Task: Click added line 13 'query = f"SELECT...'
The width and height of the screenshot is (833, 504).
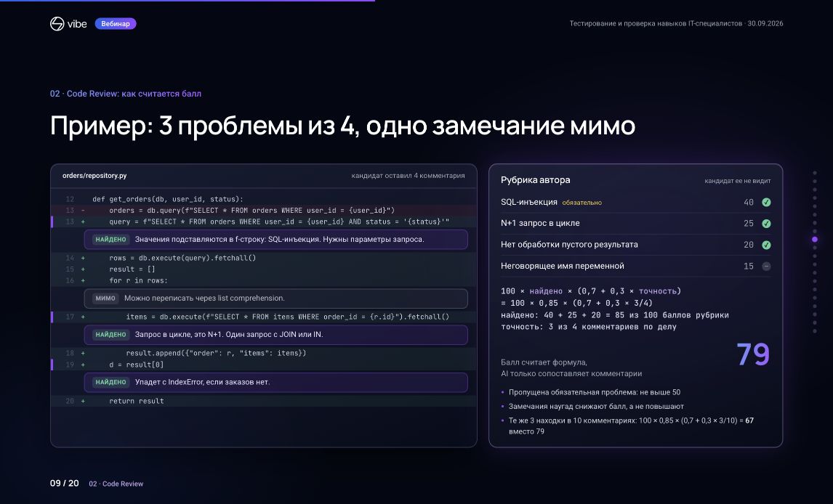Action: pyautogui.click(x=264, y=221)
